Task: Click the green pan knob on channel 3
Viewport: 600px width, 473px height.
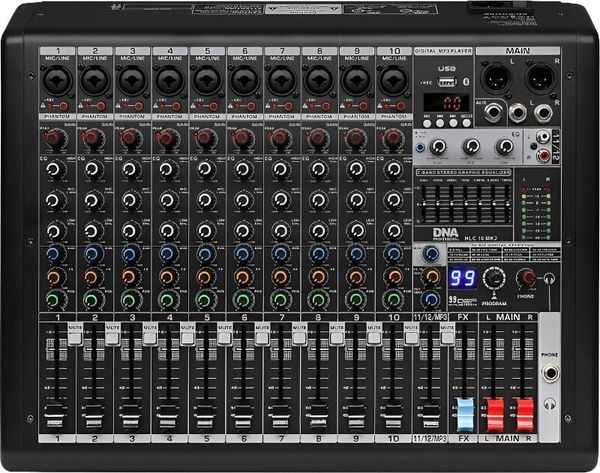Action: click(130, 298)
